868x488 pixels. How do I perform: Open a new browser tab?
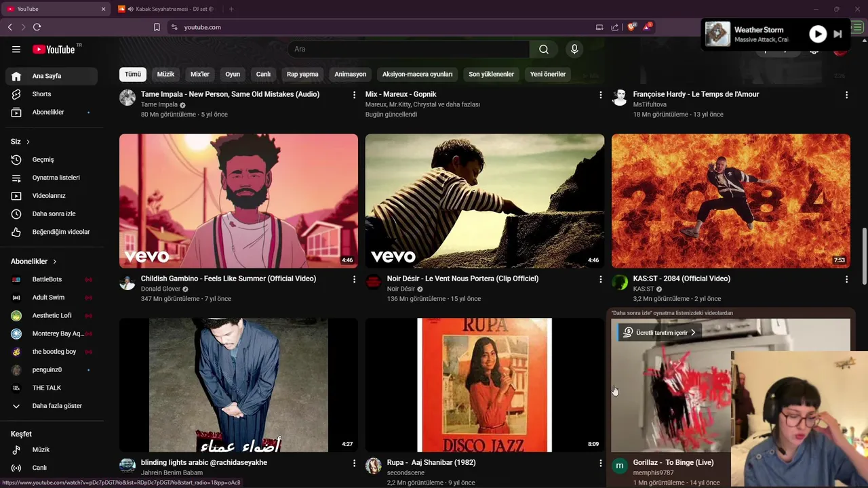[x=231, y=9]
